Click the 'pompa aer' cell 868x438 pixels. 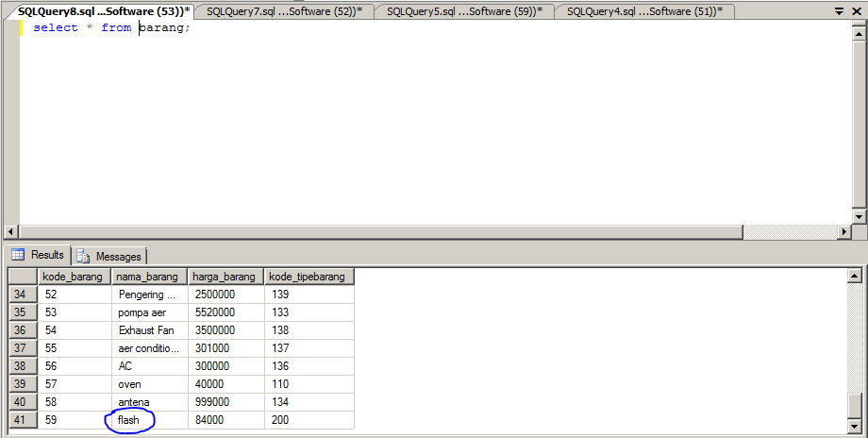(x=150, y=312)
